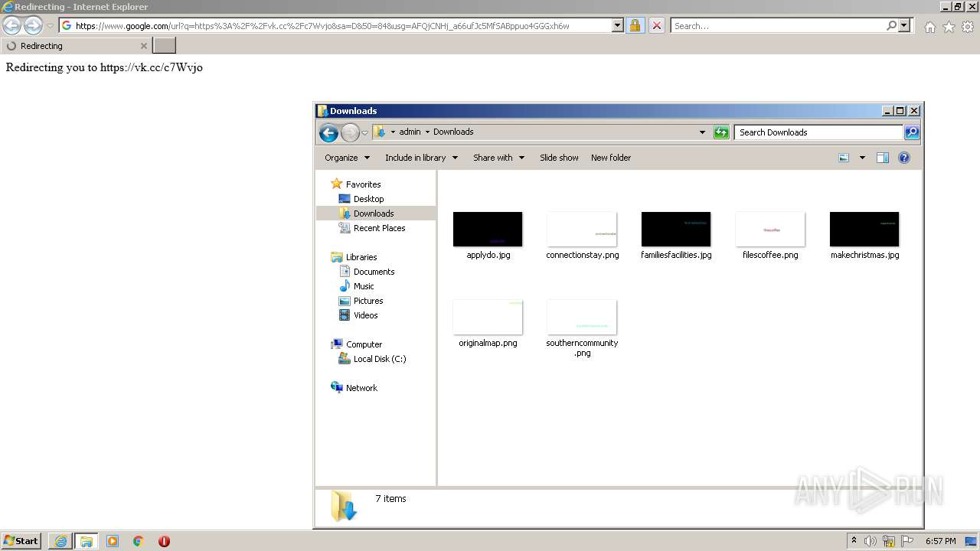980x551 pixels.
Task: Click Internet Explorer taskbar icon
Action: point(60,541)
